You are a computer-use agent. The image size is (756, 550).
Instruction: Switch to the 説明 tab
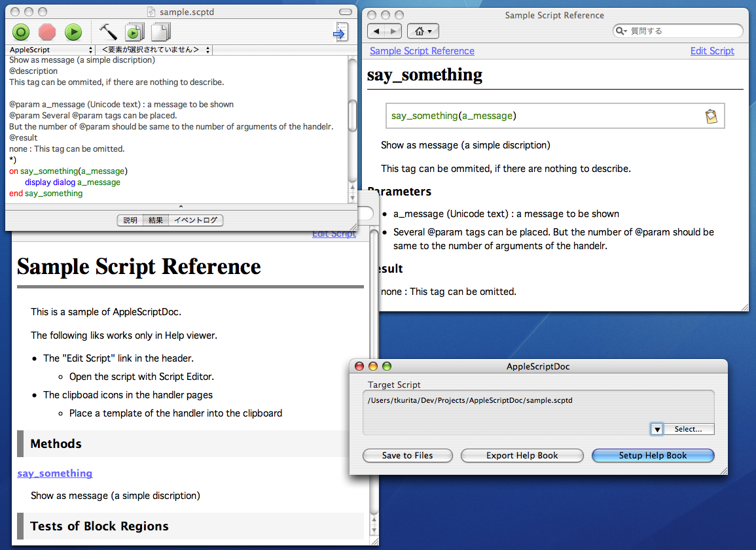point(130,220)
